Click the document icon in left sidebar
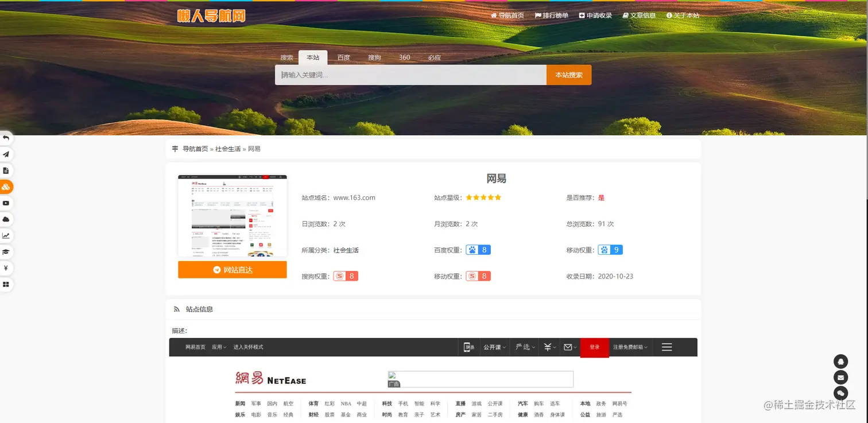This screenshot has width=868, height=423. (6, 170)
